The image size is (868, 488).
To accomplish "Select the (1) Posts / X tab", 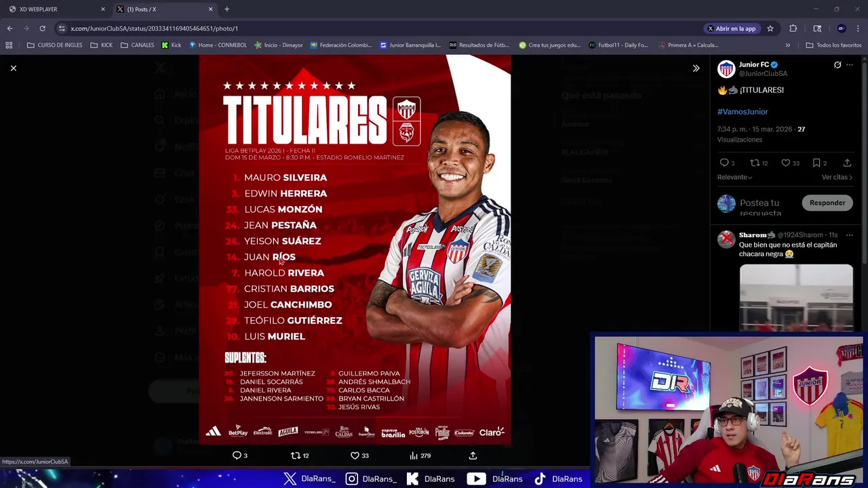I will [164, 9].
